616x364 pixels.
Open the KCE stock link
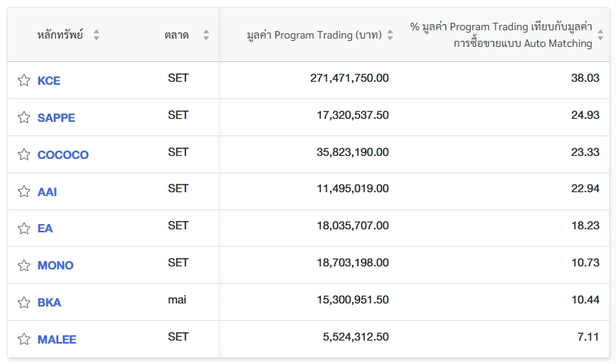[x=49, y=80]
